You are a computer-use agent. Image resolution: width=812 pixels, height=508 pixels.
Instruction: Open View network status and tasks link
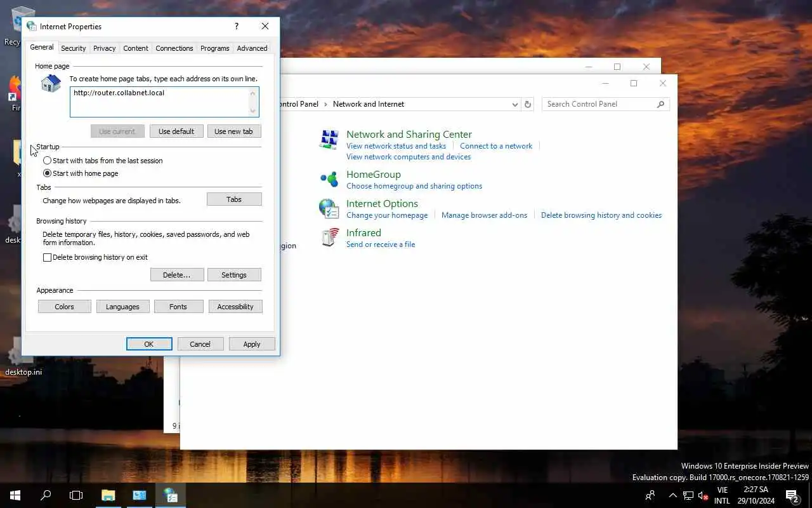pos(396,146)
